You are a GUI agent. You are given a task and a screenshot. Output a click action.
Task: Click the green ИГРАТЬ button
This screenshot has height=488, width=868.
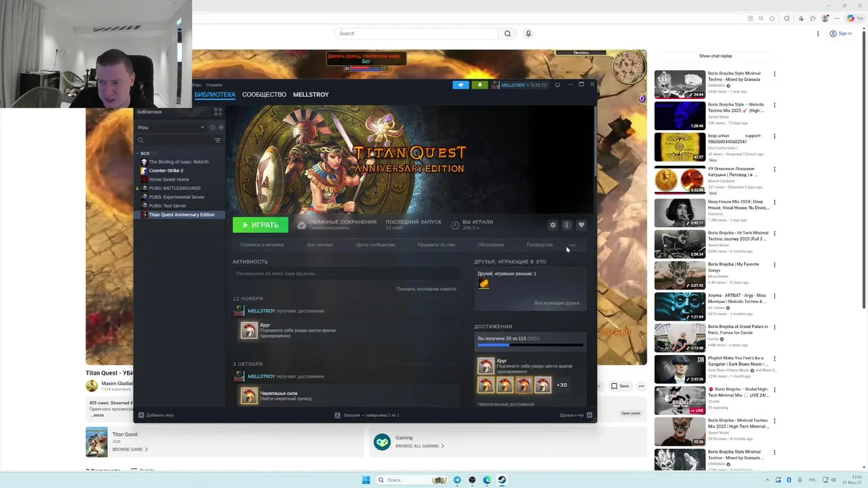(260, 225)
